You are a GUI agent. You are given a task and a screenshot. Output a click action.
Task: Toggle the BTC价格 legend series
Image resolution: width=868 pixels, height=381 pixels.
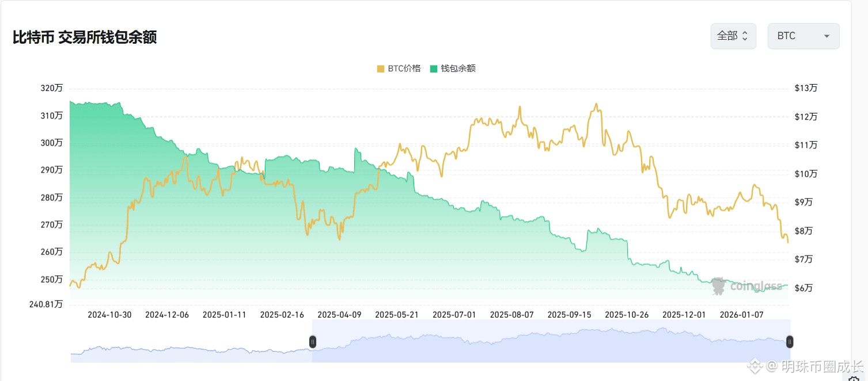coord(404,68)
